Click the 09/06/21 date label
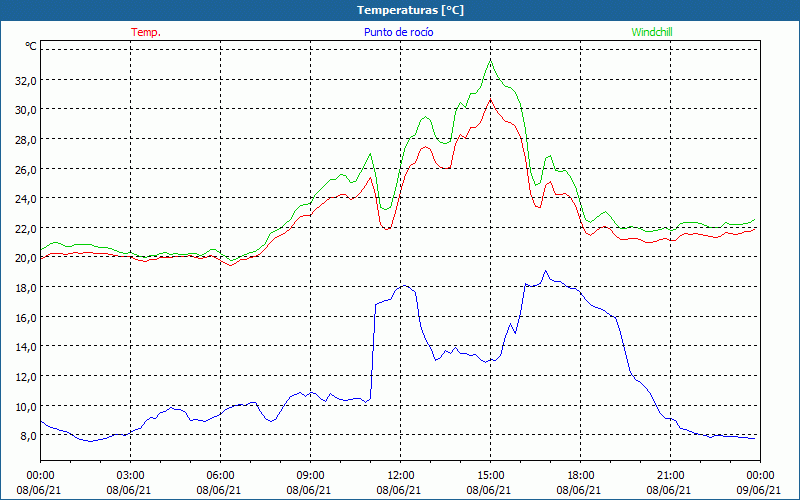This screenshot has width=800, height=500. click(x=759, y=490)
